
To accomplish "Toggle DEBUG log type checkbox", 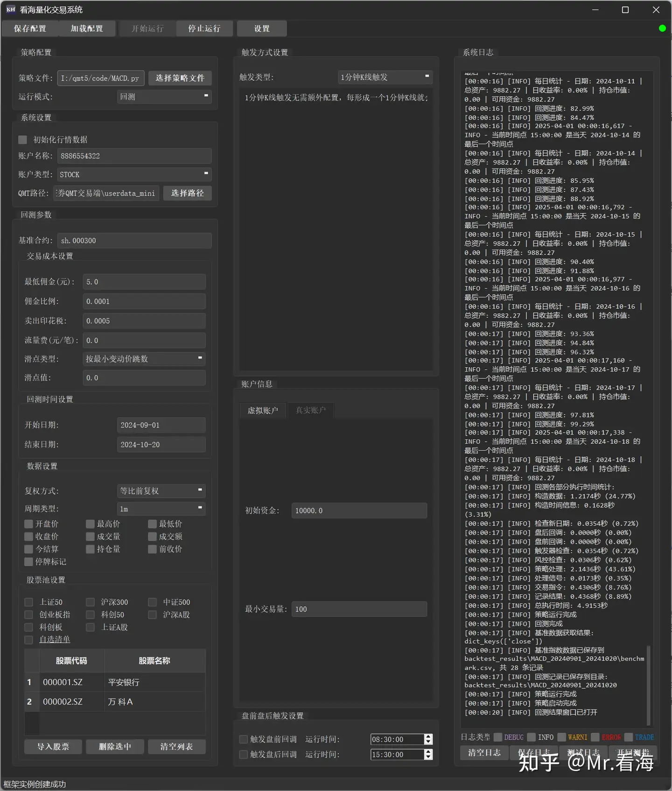I will point(498,737).
